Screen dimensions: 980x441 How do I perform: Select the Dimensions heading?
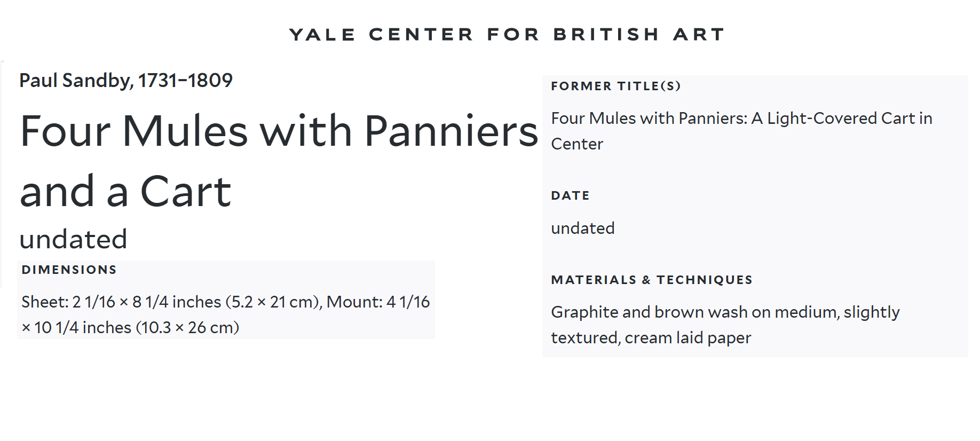coord(69,270)
